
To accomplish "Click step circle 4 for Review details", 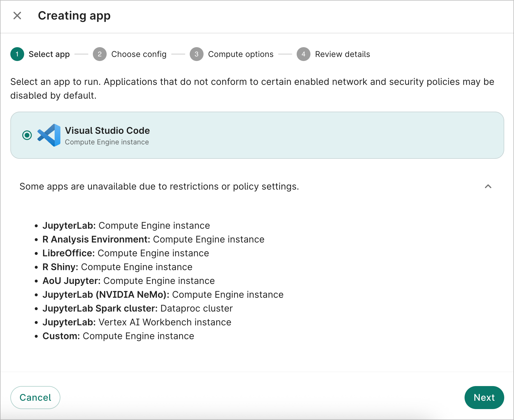I will (303, 54).
